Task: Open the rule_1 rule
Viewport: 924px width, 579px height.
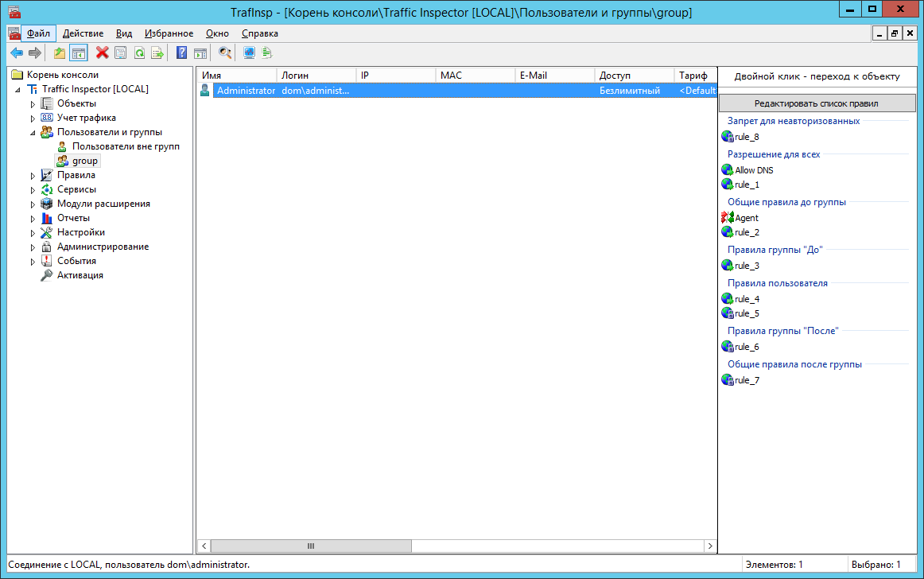Action: [x=747, y=185]
